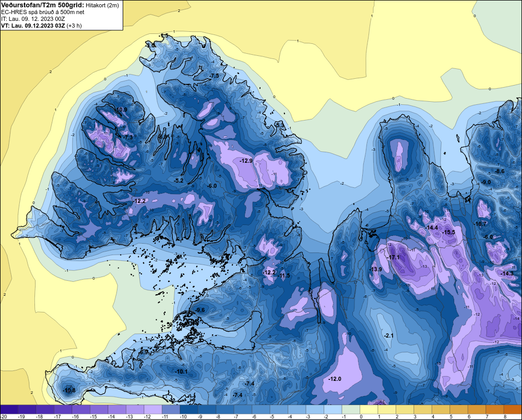
Task: Click the -17.1 temperature value on the map
Action: (x=393, y=258)
